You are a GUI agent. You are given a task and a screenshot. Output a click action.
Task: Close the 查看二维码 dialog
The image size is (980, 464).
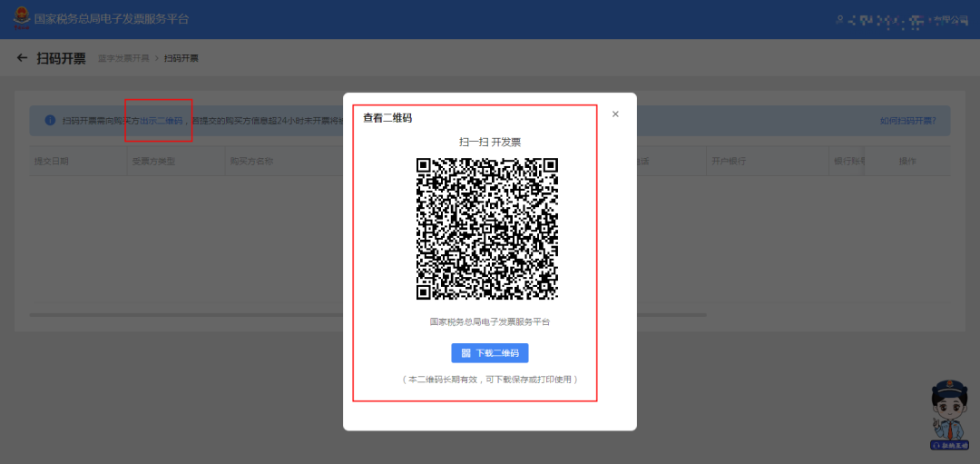(615, 114)
